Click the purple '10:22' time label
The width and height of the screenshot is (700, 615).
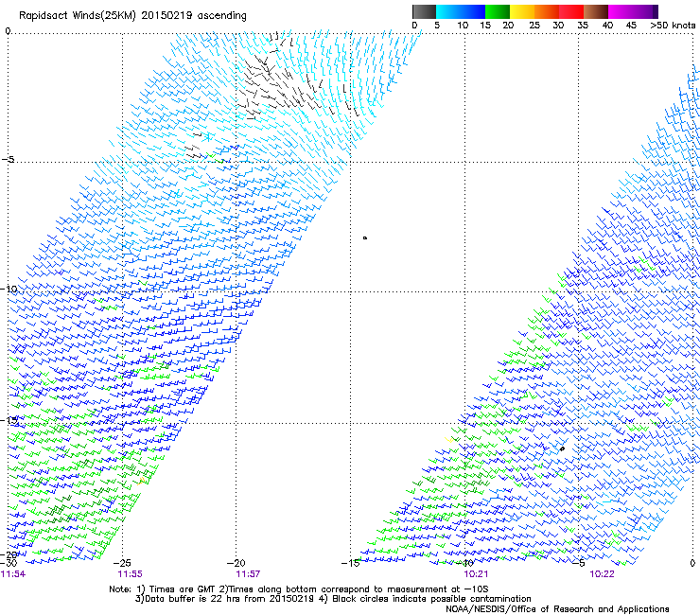(x=602, y=574)
